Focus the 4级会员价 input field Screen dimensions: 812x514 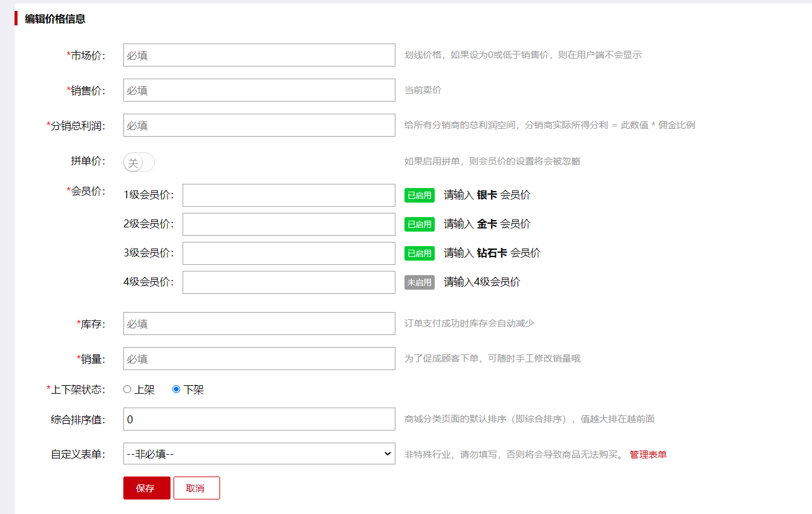288,282
